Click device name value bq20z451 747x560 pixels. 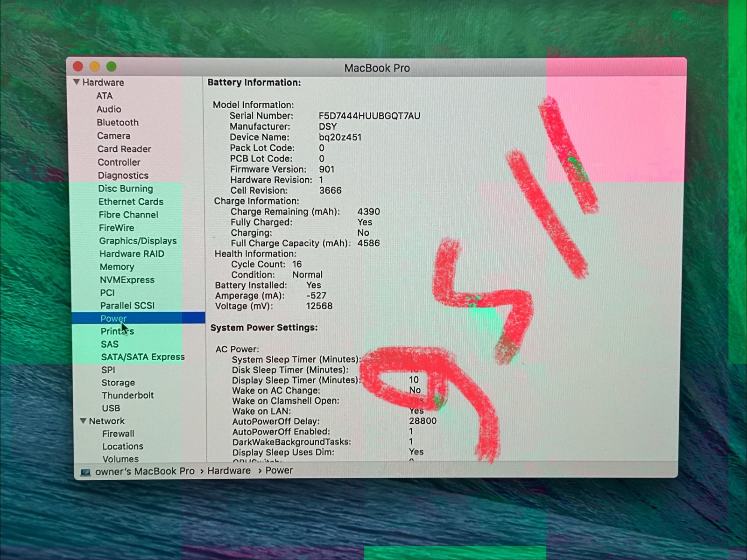(x=340, y=137)
